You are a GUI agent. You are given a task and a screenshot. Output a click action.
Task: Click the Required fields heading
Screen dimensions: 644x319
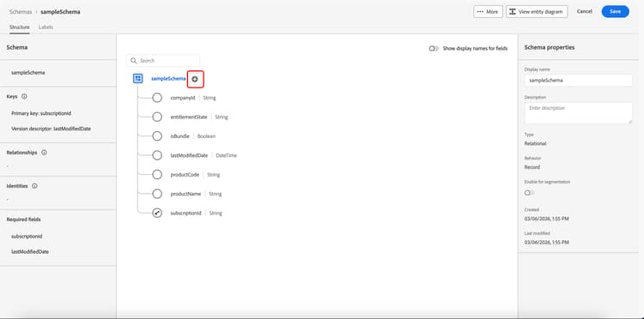(23, 220)
